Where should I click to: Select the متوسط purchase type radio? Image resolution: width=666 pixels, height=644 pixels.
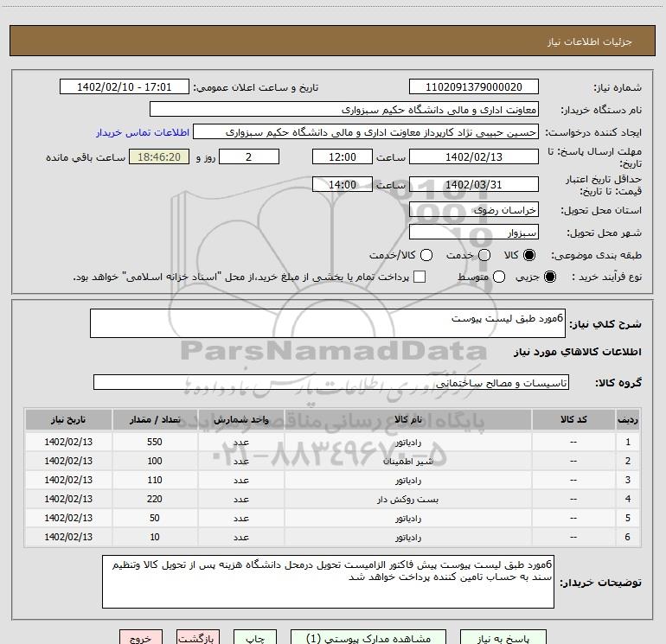[499, 277]
